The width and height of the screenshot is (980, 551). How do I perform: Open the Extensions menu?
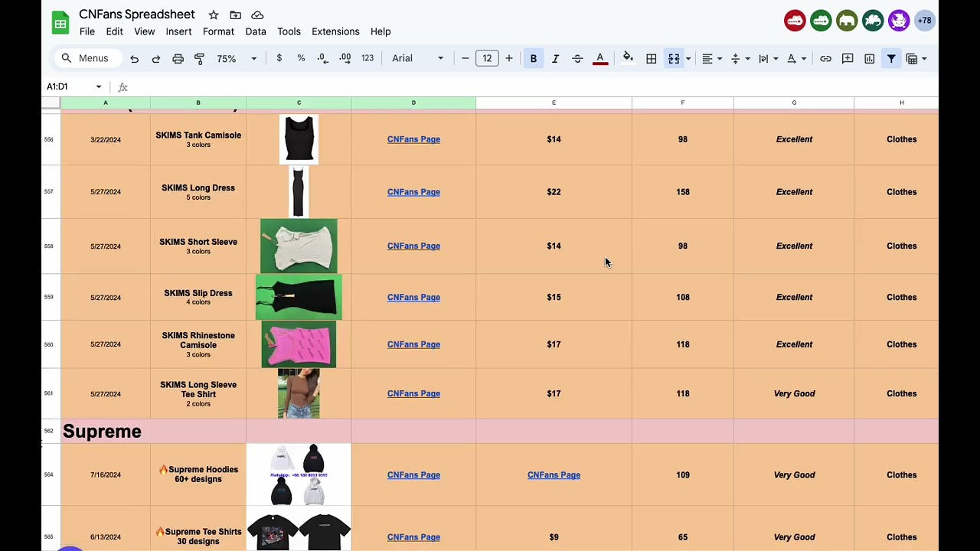[335, 31]
